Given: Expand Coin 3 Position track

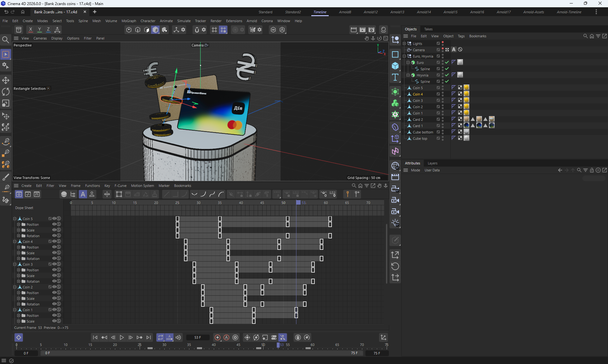Looking at the screenshot, I should pos(19,270).
